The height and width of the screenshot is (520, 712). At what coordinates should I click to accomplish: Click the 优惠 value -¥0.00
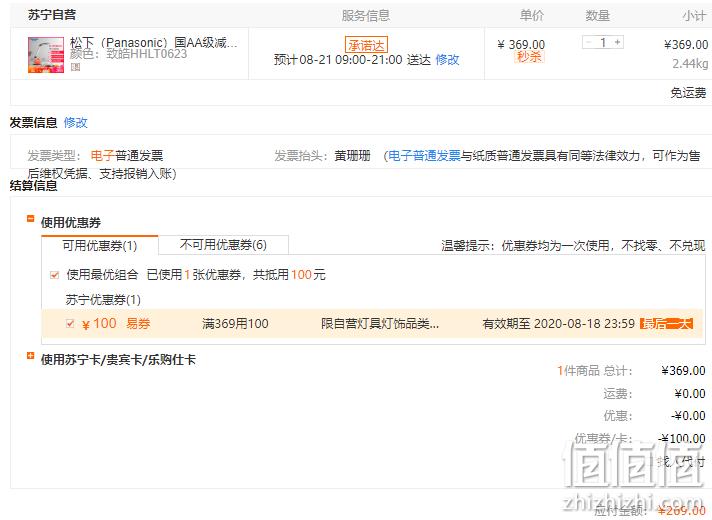pyautogui.click(x=688, y=416)
